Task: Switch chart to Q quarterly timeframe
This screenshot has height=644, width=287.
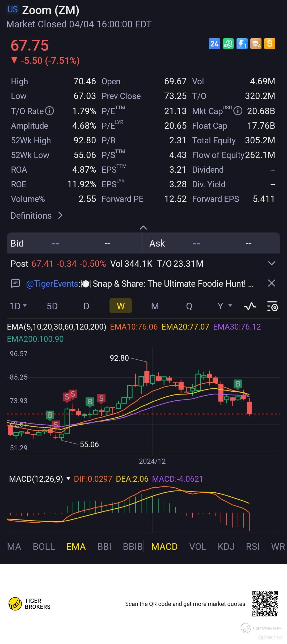Action: coord(189,306)
